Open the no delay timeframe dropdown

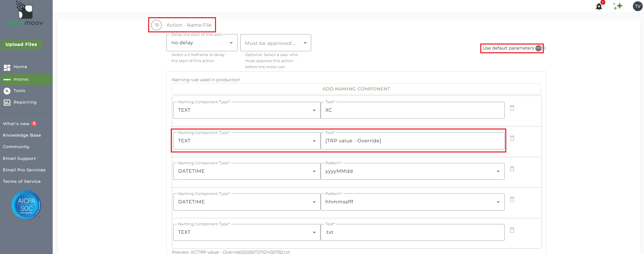202,43
